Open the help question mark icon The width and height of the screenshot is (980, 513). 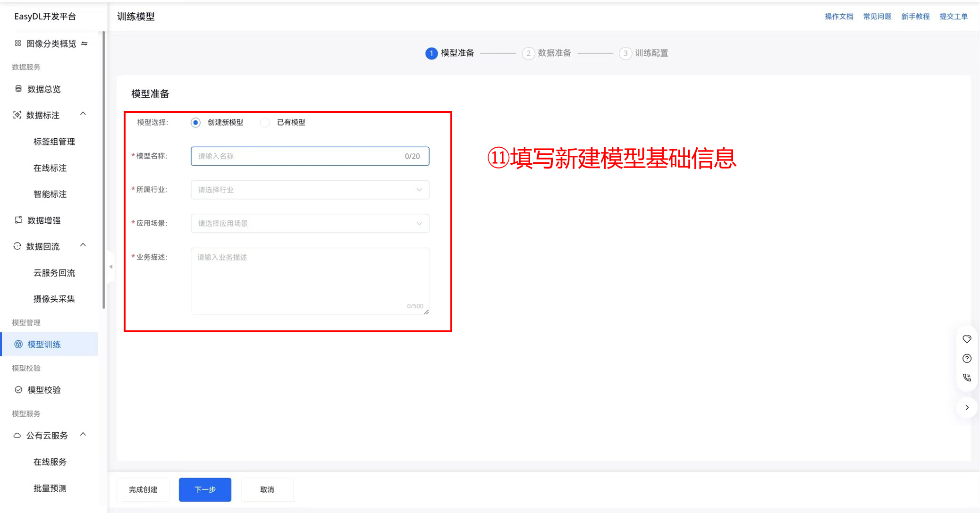click(x=967, y=359)
